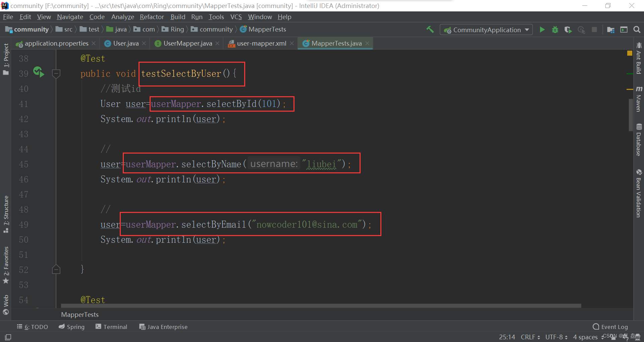
Task: Open the Code menu
Action: pyautogui.click(x=97, y=17)
